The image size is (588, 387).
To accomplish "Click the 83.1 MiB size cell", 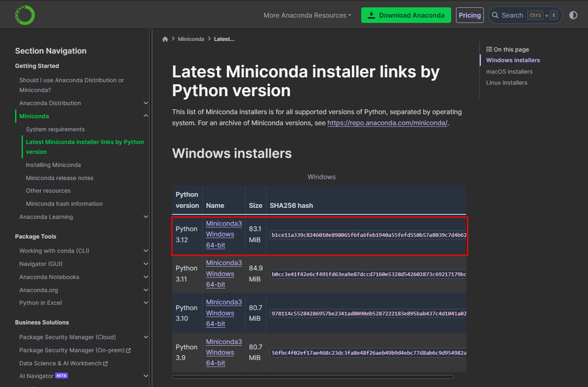I will [255, 234].
